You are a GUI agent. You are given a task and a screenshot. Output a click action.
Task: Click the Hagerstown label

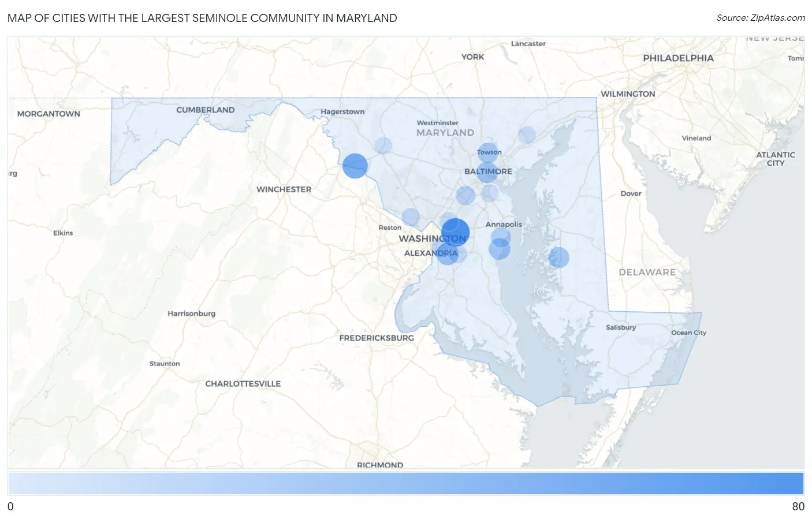point(342,111)
